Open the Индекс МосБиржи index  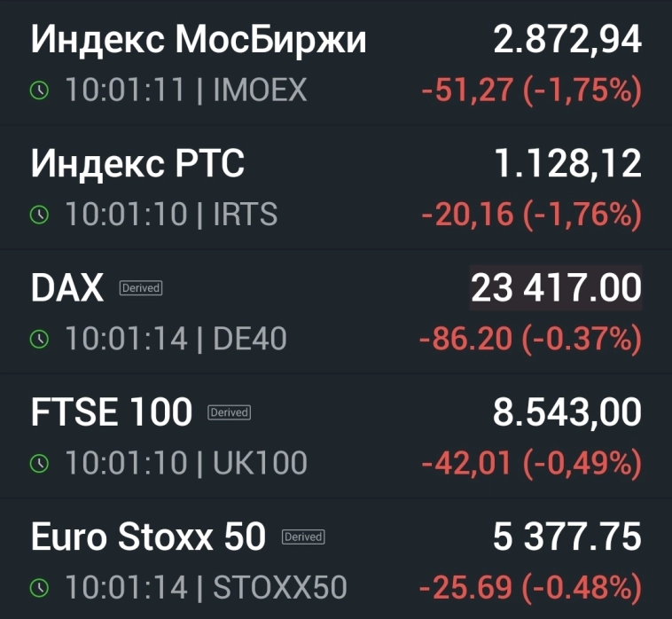tap(199, 40)
